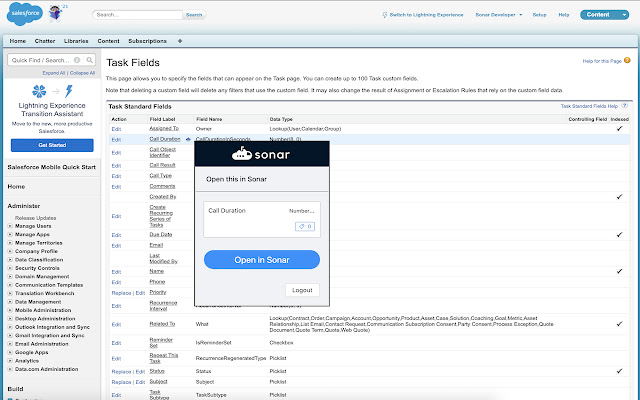Click the Field Label column header
Image resolution: width=640 pixels, height=400 pixels.
pyautogui.click(x=162, y=119)
